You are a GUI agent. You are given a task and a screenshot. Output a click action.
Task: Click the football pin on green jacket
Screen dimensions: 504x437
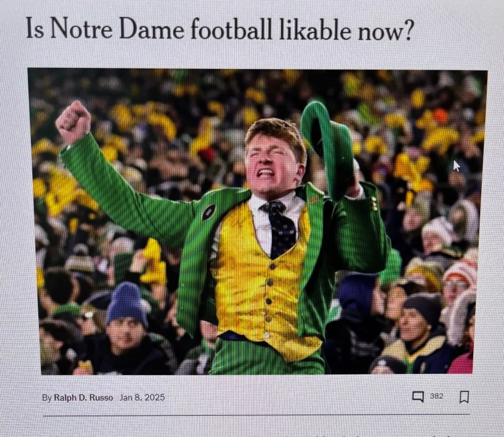[x=209, y=212]
